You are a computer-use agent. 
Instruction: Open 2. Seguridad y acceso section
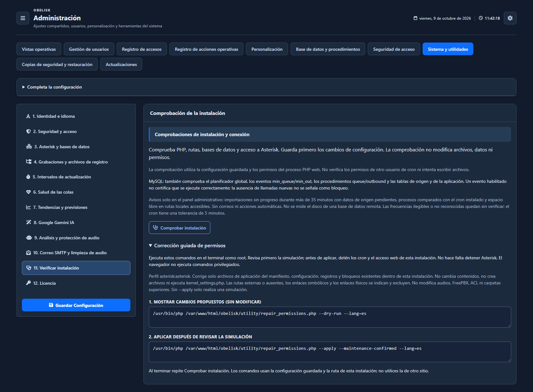(76, 131)
